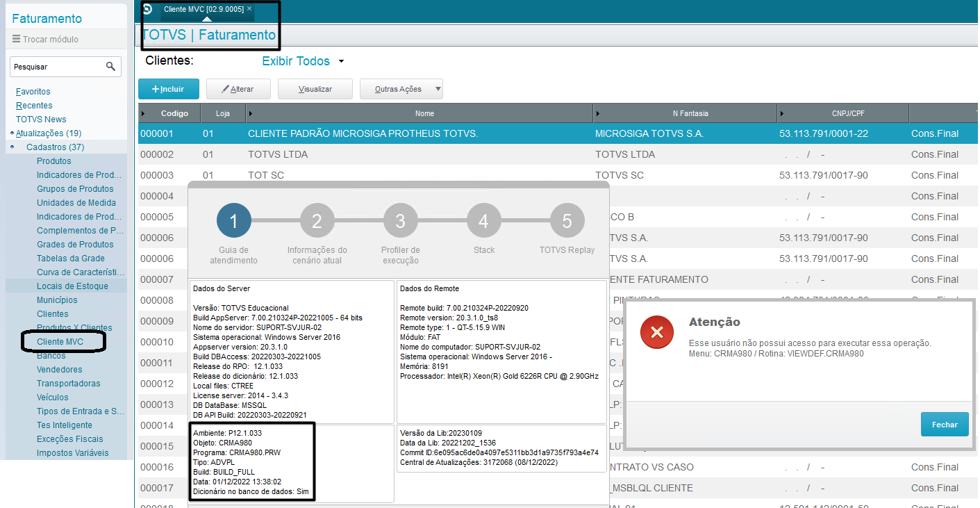
Task: Open Tes Inteligente menu item
Action: (65, 425)
